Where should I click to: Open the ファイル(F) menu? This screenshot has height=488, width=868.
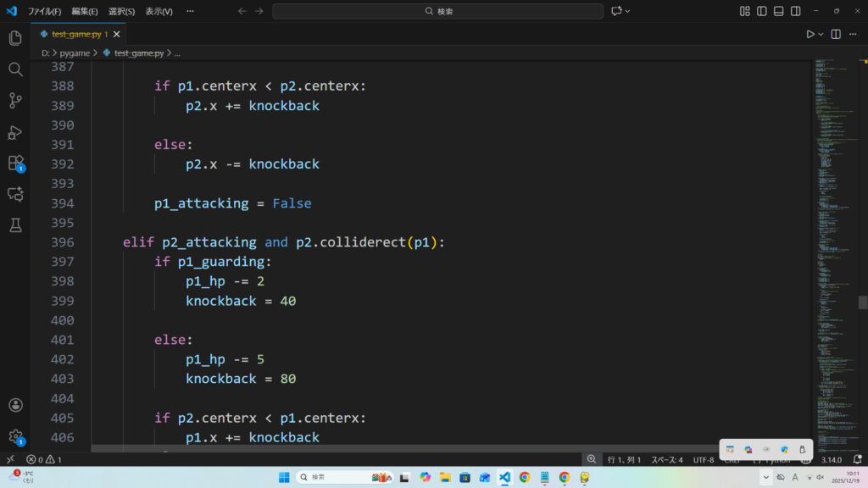click(44, 11)
